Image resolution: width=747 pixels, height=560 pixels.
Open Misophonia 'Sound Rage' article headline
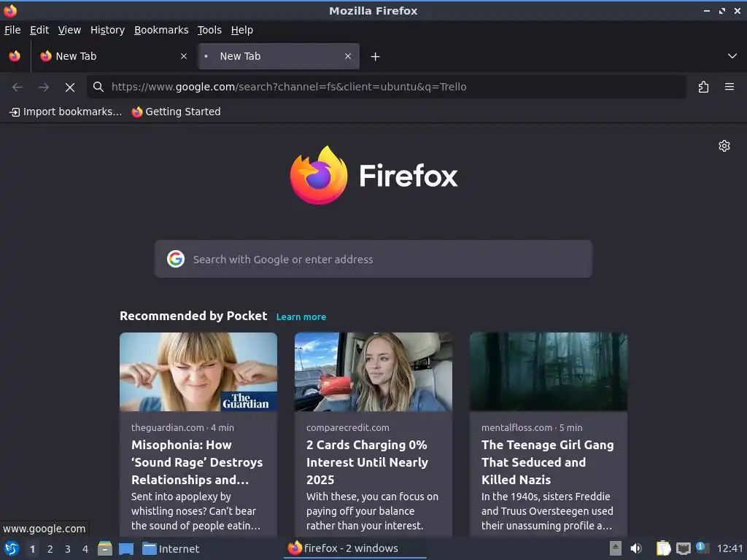tap(197, 462)
